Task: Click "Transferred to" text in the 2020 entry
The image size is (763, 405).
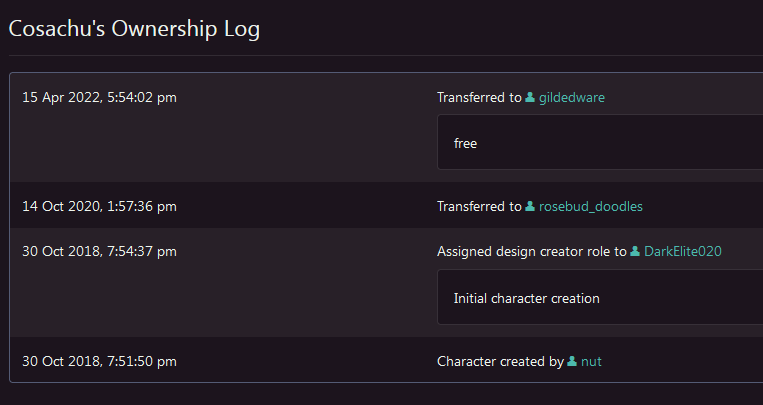Action: click(479, 207)
